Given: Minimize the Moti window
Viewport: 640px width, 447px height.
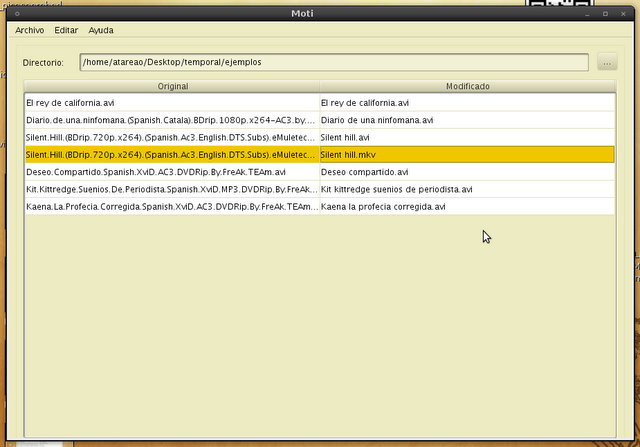Looking at the screenshot, I should tap(587, 14).
